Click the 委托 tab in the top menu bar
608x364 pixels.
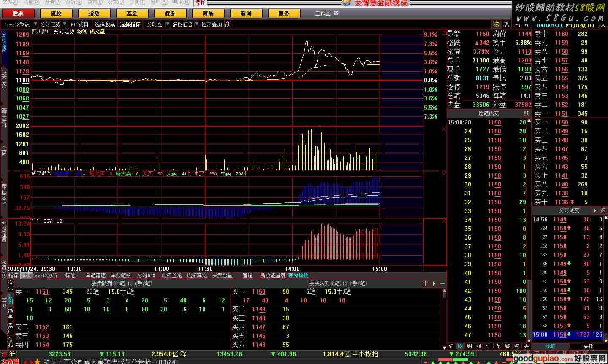pos(200,3)
